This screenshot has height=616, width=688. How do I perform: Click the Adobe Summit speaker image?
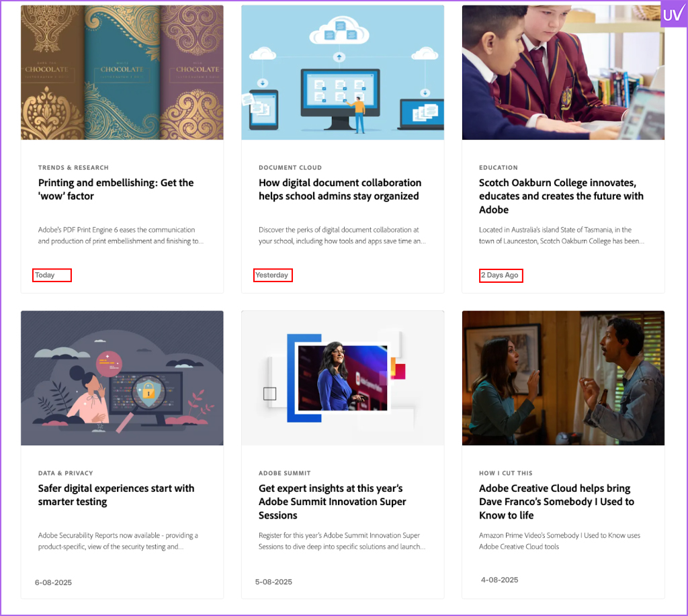click(x=343, y=378)
